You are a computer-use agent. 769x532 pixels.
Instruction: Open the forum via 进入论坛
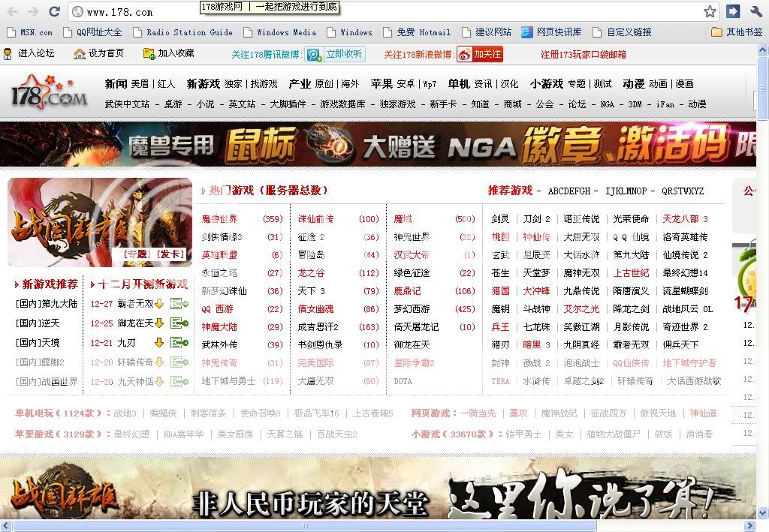coord(29,53)
